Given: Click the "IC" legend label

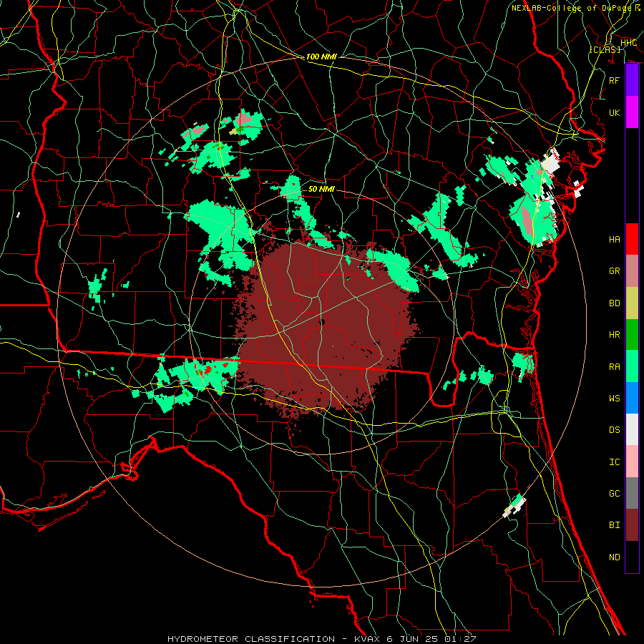Looking at the screenshot, I should click(x=614, y=462).
